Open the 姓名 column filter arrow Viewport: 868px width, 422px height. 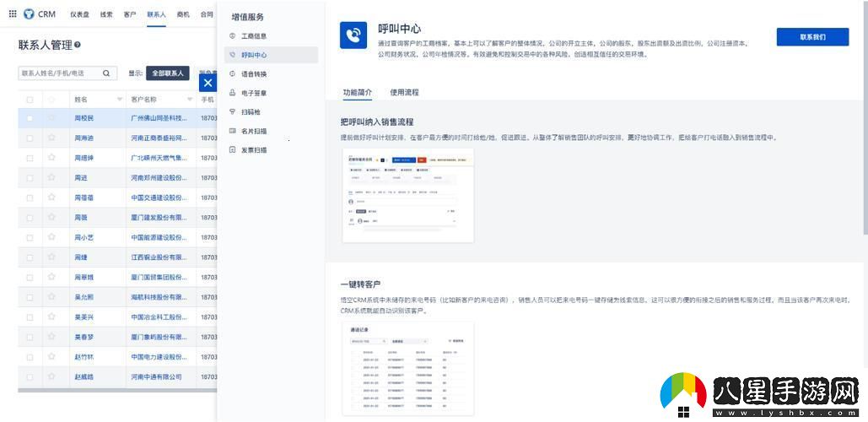click(x=120, y=100)
